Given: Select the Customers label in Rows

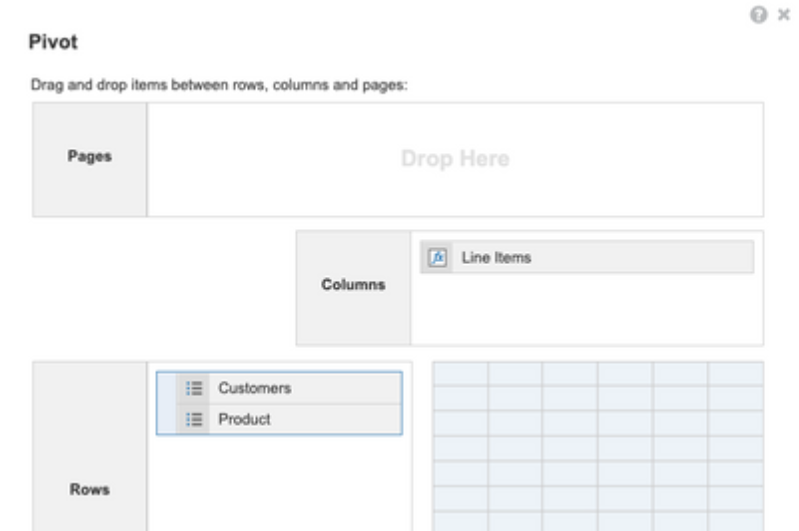Looking at the screenshot, I should [254, 388].
